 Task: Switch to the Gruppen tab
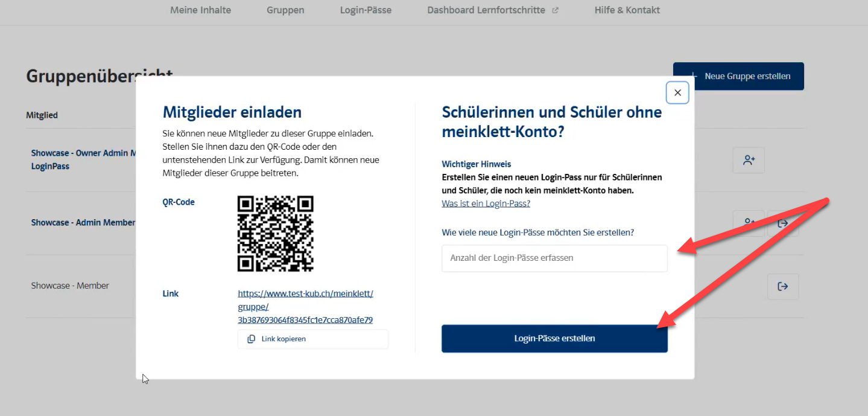[285, 10]
